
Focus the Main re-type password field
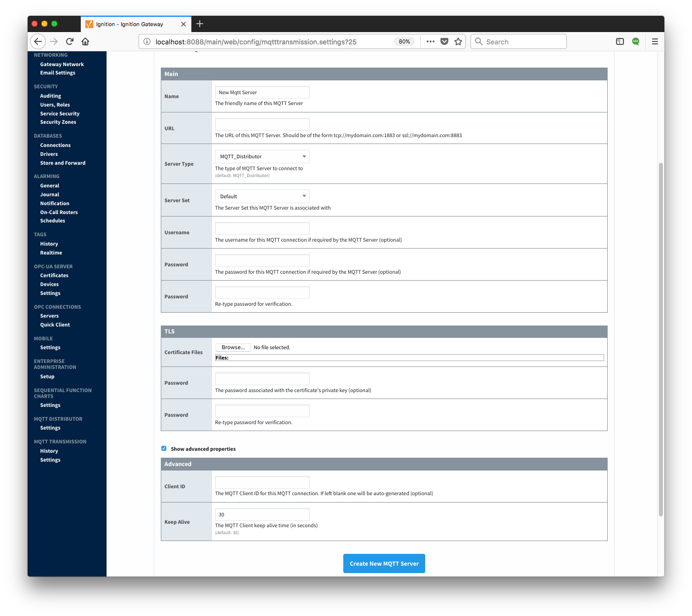tap(262, 292)
